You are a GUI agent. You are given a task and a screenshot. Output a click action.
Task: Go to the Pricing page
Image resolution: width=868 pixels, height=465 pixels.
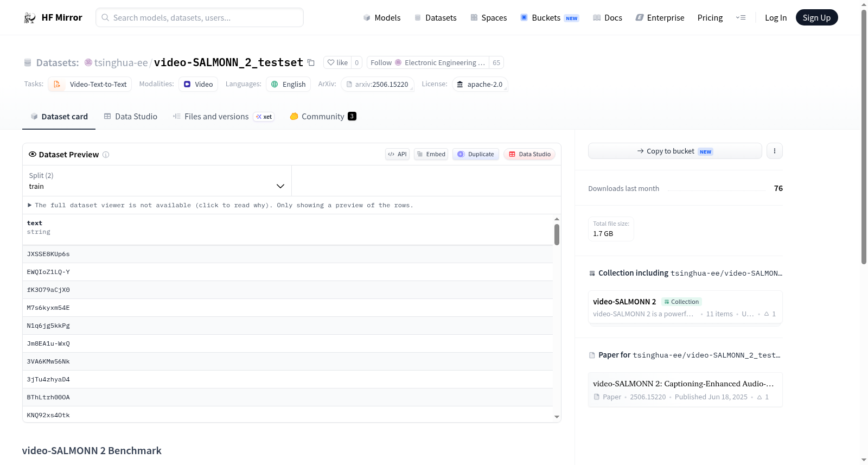click(x=710, y=18)
